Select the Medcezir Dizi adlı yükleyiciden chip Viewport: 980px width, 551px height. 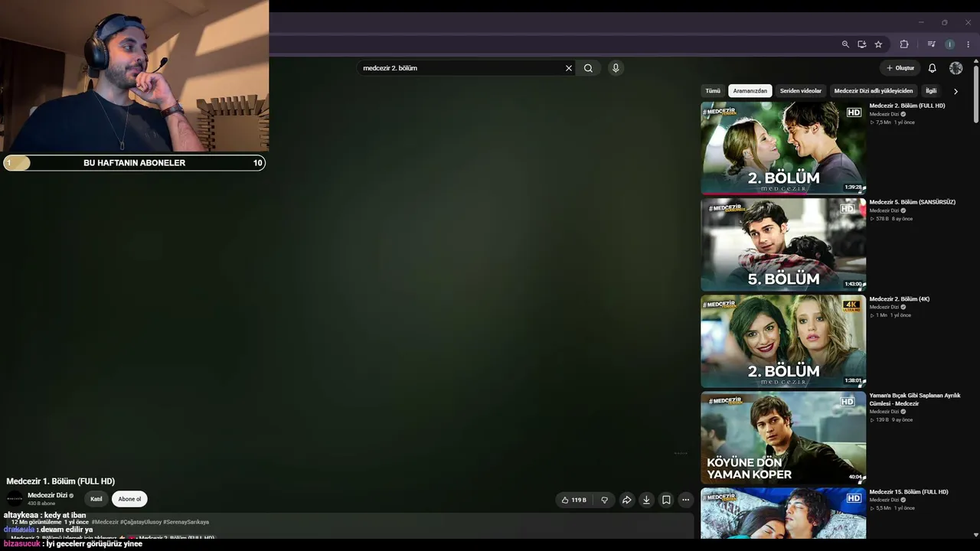(874, 91)
